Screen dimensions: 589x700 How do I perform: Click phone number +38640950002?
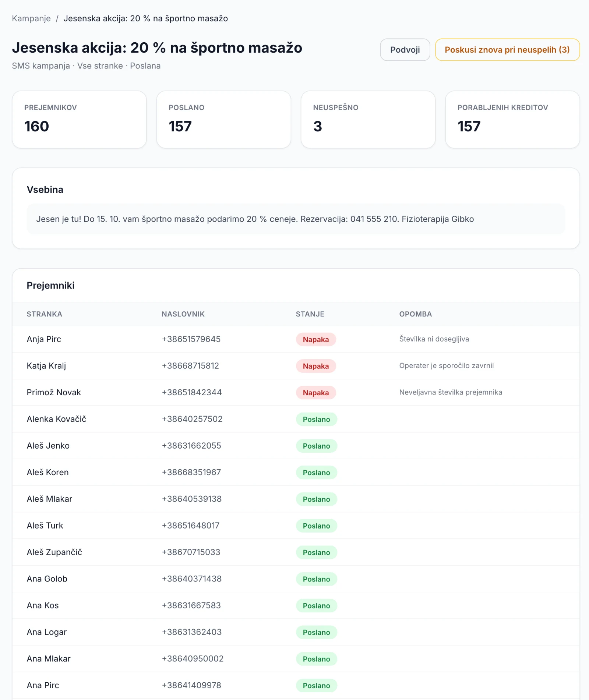click(x=193, y=658)
